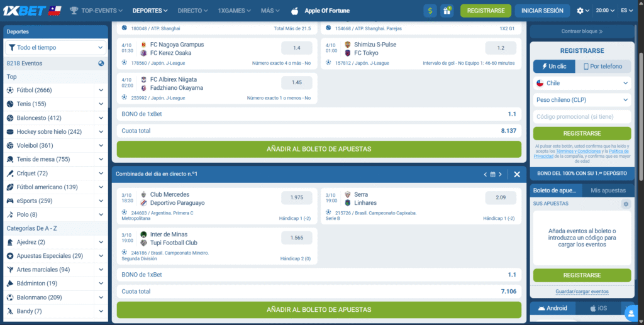
Task: Expand the Fútbol (2666) category
Action: (x=101, y=90)
